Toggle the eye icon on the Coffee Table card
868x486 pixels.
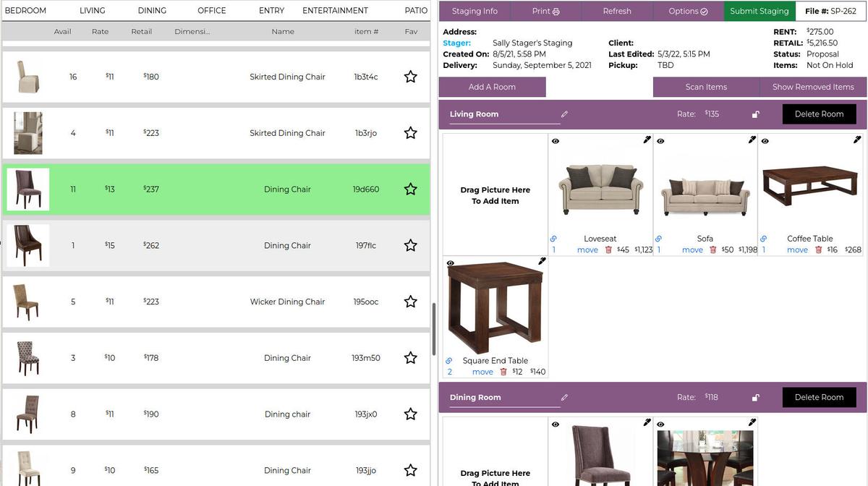click(765, 140)
